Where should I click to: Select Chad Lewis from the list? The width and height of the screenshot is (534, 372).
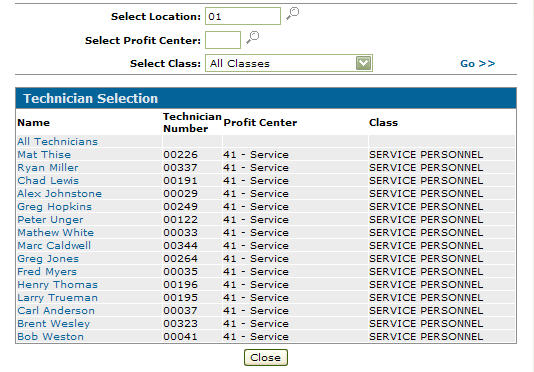coord(48,180)
